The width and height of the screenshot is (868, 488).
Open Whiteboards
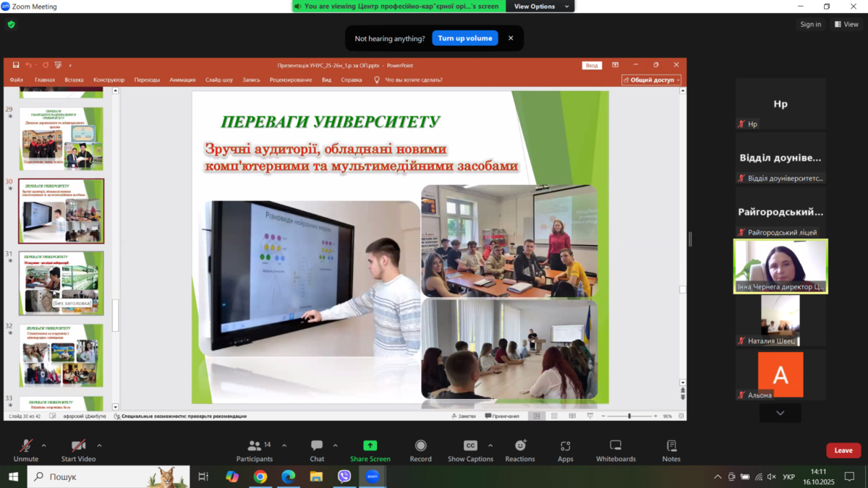click(616, 450)
